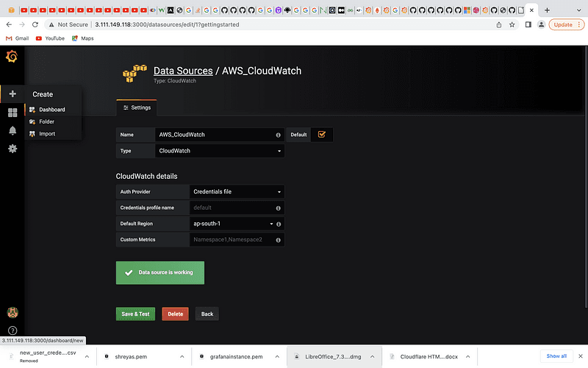Open the Help question mark icon
Image resolution: width=588 pixels, height=368 pixels.
coord(12,330)
